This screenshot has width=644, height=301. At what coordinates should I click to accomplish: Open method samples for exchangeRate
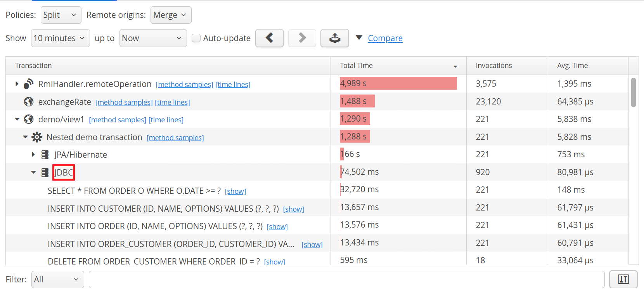click(x=124, y=102)
